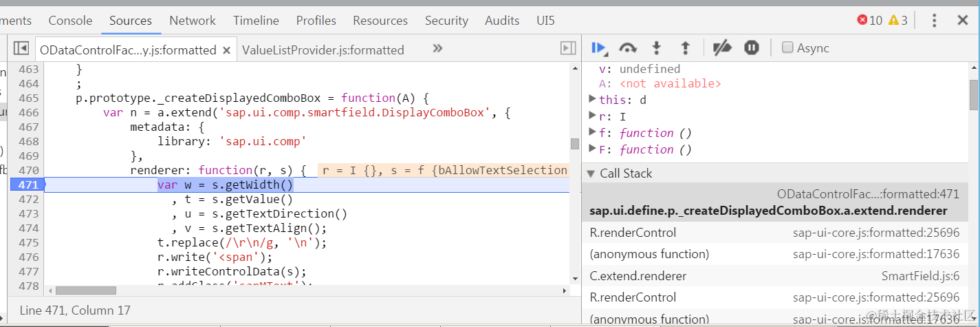Step into next function call
980x327 pixels.
(657, 48)
